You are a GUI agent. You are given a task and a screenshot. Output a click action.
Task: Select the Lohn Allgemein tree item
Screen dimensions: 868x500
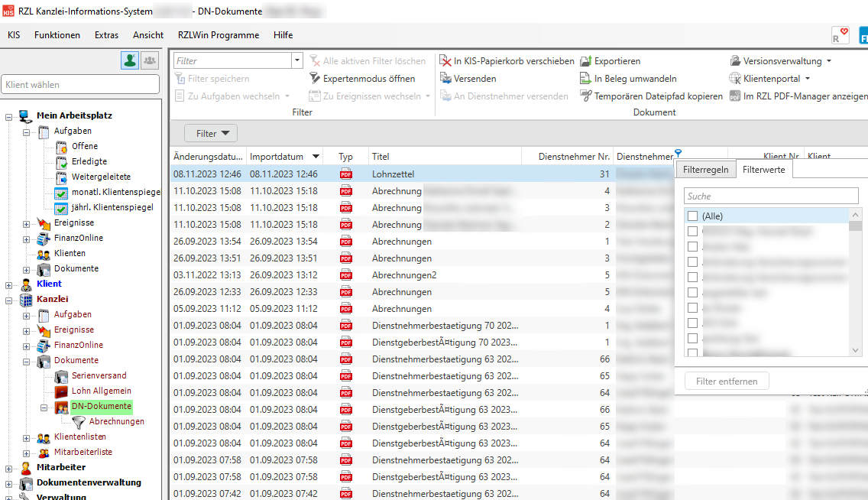tap(102, 391)
